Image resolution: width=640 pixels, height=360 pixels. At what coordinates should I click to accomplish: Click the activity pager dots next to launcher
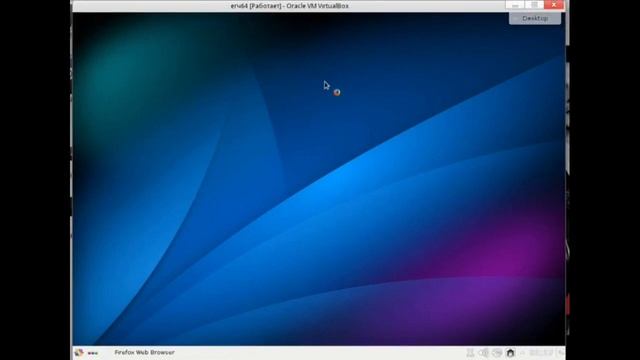93,353
